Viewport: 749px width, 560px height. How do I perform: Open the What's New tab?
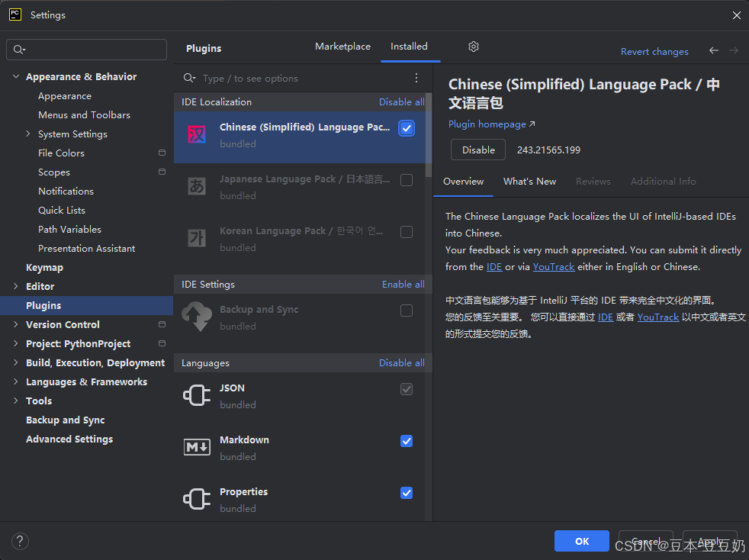530,181
